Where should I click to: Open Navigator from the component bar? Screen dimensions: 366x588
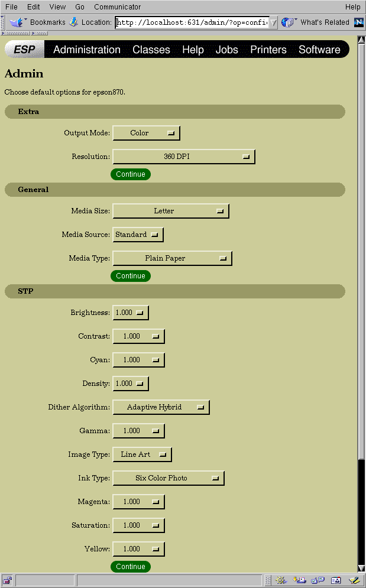coord(281,580)
